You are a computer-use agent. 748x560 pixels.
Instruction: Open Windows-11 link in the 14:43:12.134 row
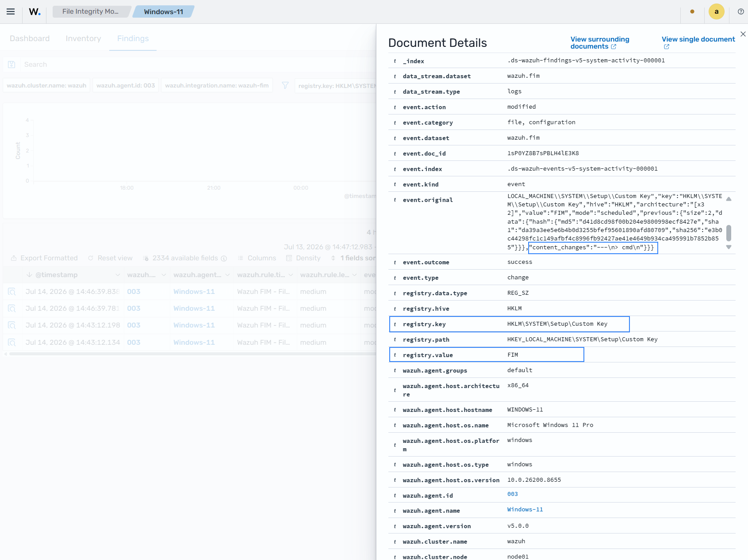(x=194, y=343)
